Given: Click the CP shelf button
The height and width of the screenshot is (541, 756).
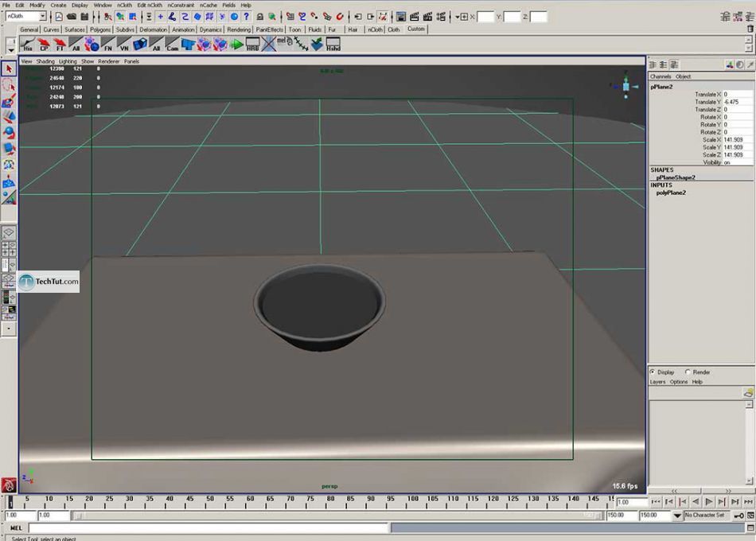Looking at the screenshot, I should 44,45.
